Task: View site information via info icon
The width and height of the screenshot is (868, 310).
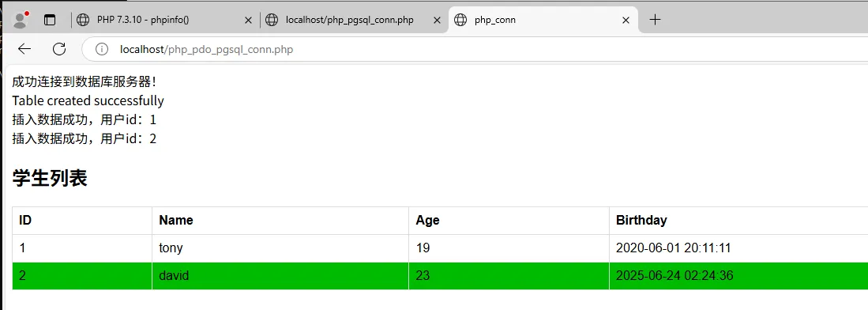Action: pos(102,49)
